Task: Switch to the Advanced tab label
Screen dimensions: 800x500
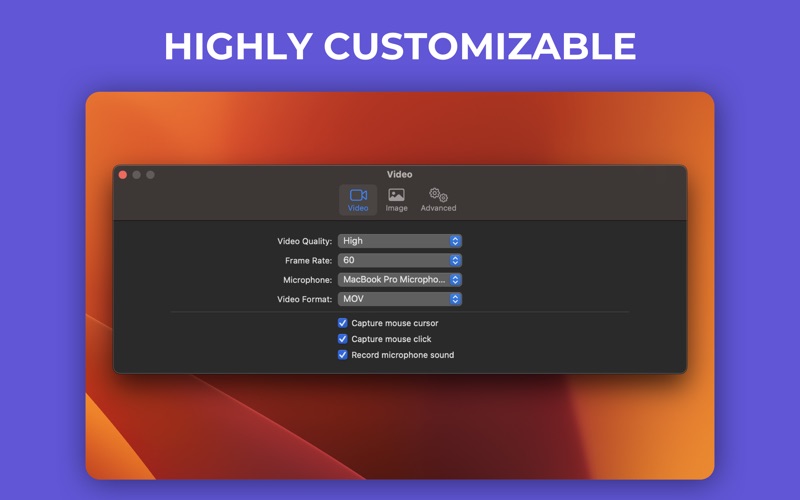Action: point(438,208)
